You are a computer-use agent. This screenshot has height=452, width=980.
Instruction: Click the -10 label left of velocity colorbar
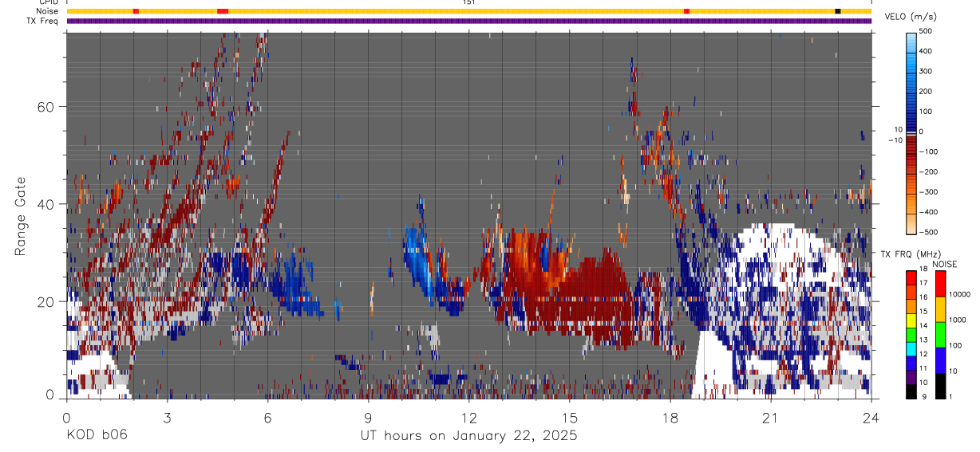point(895,140)
